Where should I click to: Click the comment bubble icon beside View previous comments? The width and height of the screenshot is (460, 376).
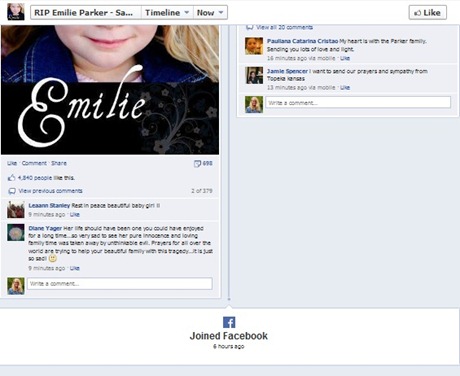tap(12, 191)
